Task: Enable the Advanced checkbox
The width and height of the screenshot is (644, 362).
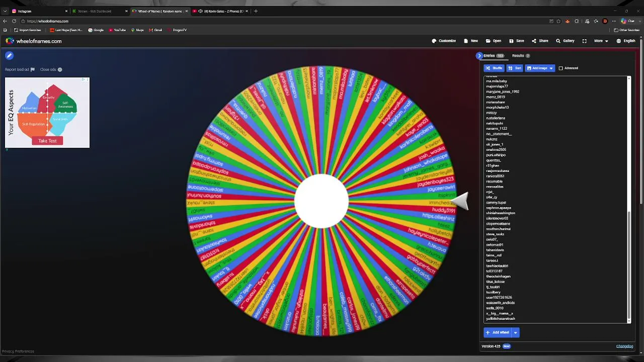Action: [560, 68]
